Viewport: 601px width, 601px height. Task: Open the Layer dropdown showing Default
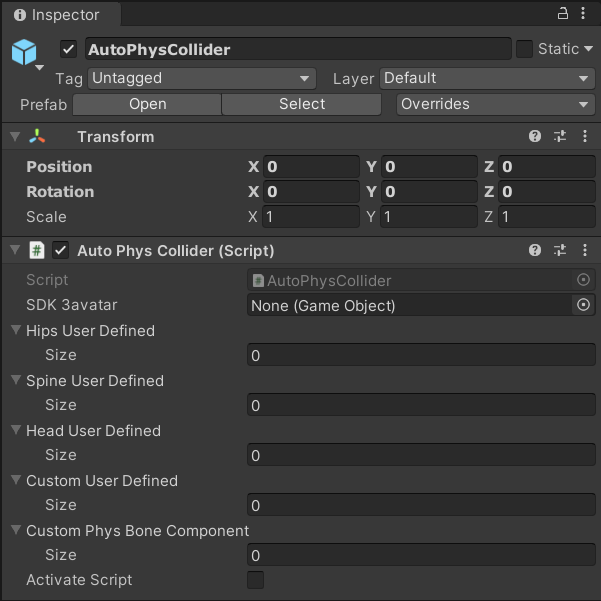(487, 78)
